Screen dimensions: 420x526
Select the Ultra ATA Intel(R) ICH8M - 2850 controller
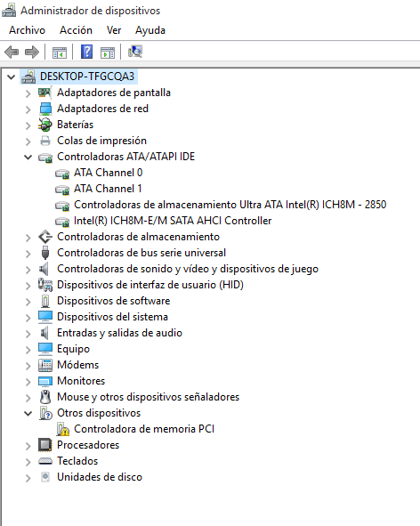(230, 205)
